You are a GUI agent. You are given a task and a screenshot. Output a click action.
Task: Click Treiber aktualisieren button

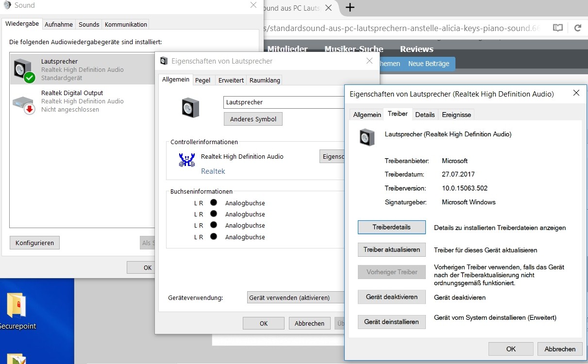coord(391,249)
